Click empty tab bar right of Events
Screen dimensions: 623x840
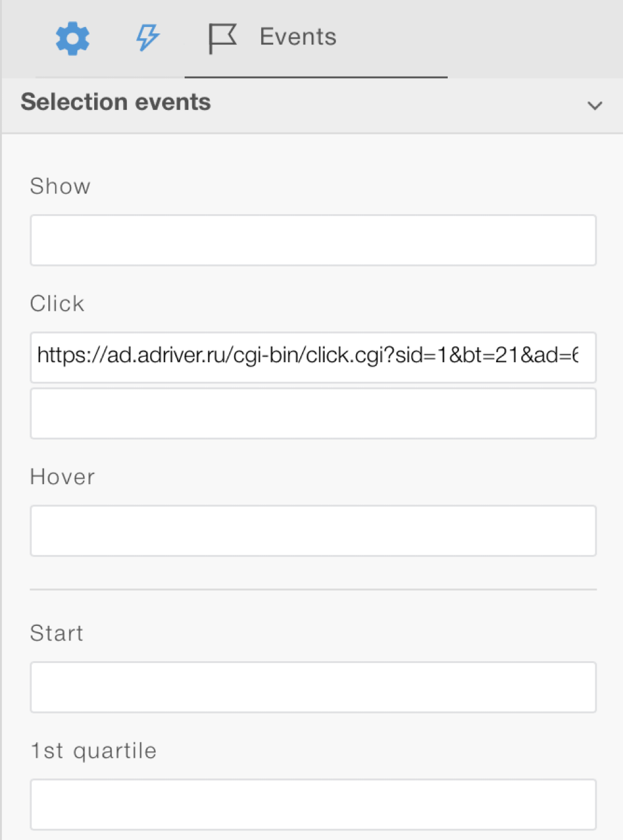tap(534, 38)
